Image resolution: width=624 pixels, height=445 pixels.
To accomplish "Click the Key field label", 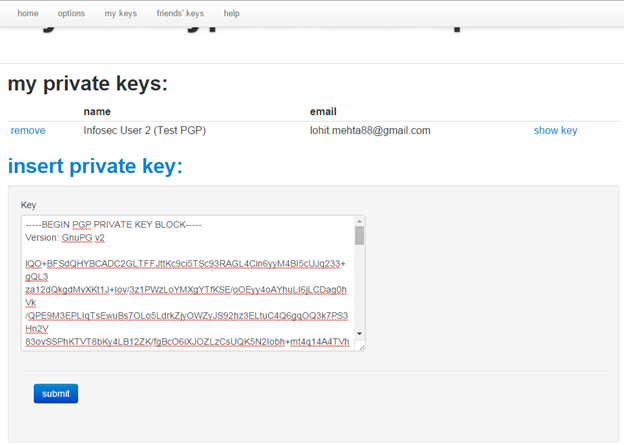I will [28, 205].
